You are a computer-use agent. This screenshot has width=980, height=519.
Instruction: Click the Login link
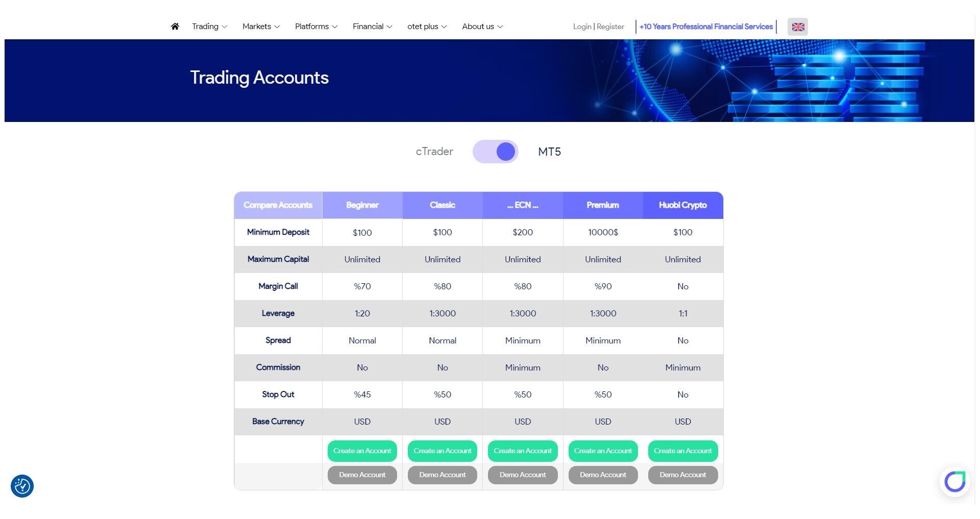point(582,27)
